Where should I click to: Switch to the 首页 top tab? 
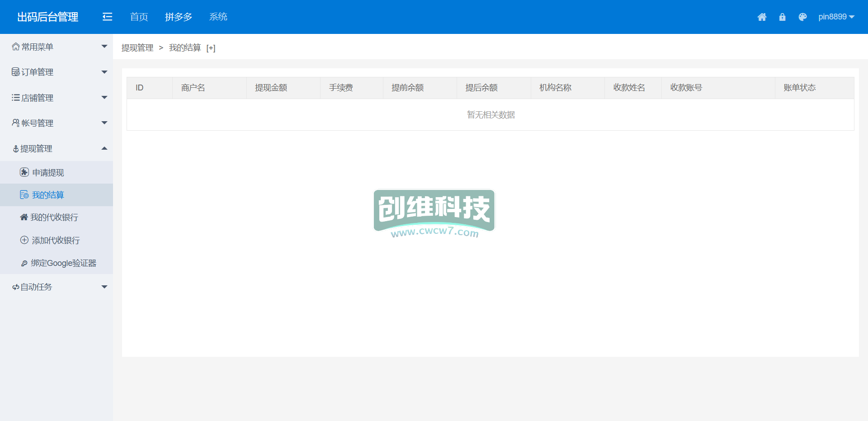(139, 17)
